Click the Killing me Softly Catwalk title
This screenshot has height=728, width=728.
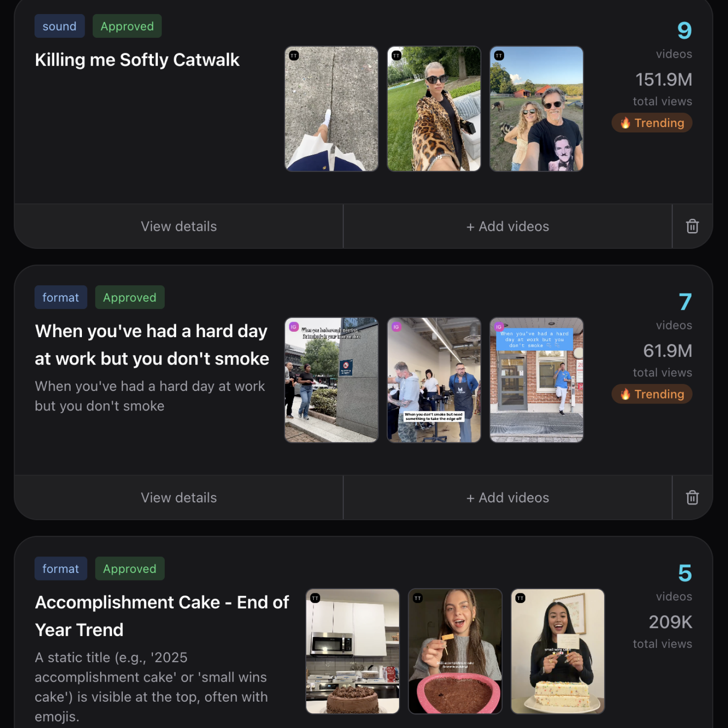pos(136,59)
